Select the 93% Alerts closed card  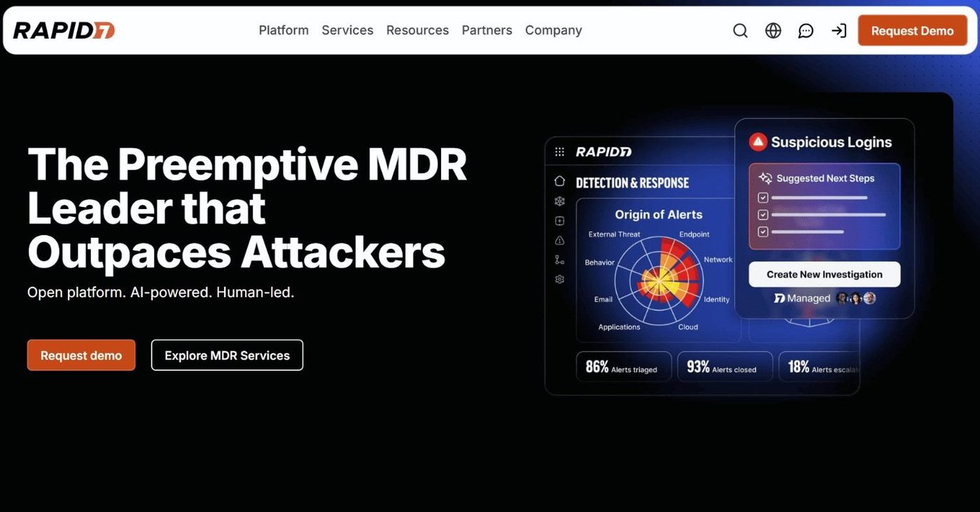pyautogui.click(x=725, y=367)
